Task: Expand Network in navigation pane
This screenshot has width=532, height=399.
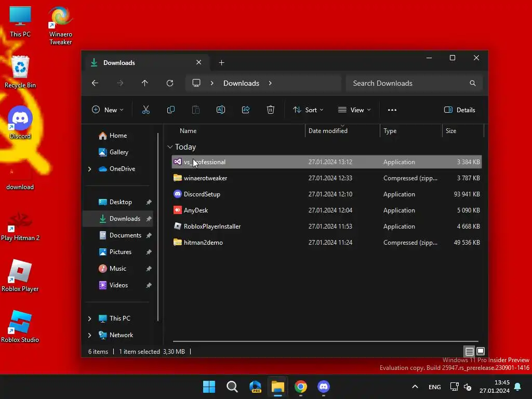Action: (x=89, y=335)
